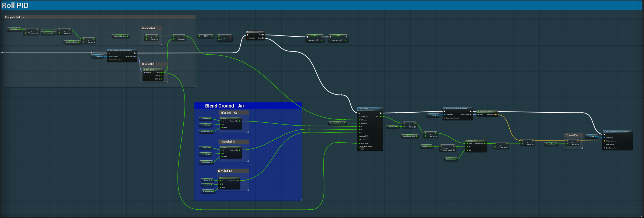Expand the Async Physics Add Torque node arrow
644x218 pixels.
coord(630,134)
